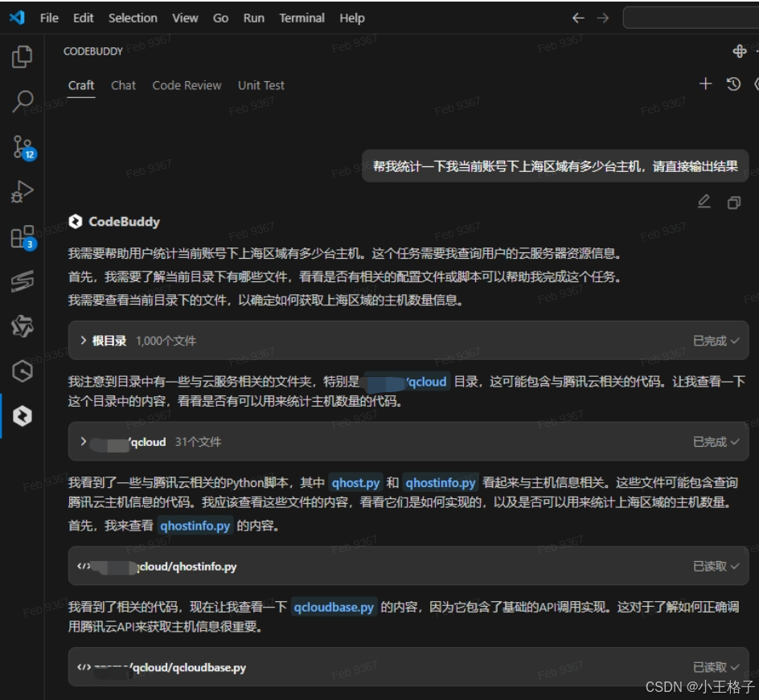The image size is (759, 700).
Task: Open the S-shaped logo extension in sidebar
Action: (x=23, y=281)
